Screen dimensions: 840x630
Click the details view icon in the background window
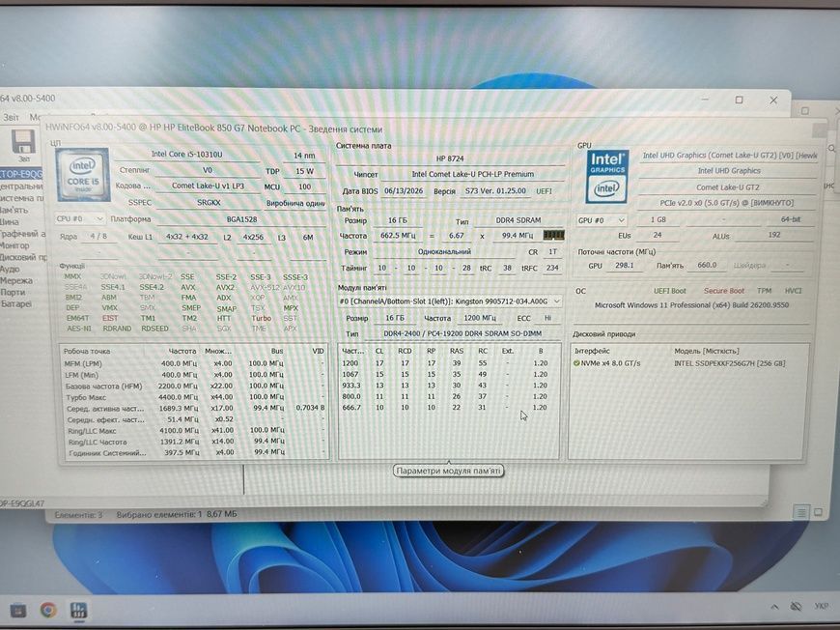[x=800, y=512]
